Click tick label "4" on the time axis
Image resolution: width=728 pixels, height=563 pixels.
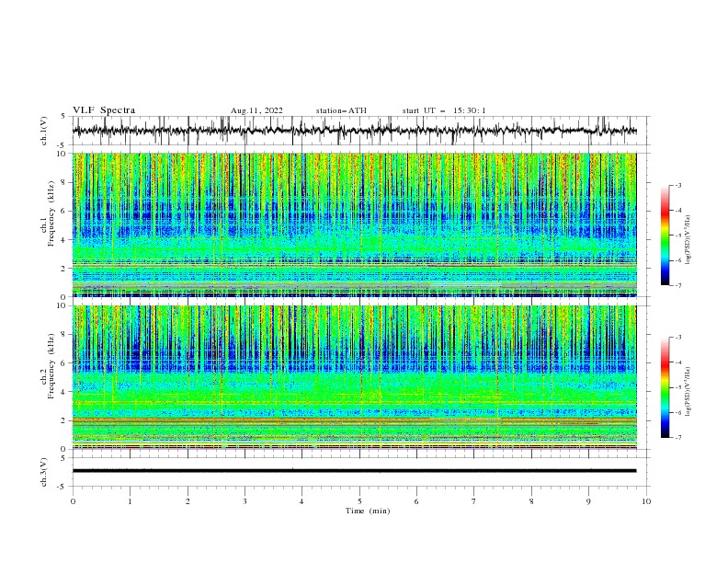coord(301,501)
